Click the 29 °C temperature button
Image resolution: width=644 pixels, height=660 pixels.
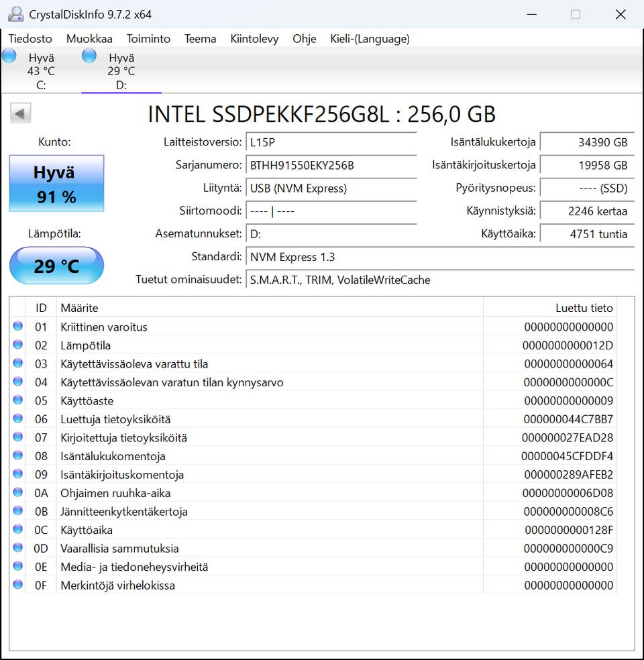tap(56, 266)
